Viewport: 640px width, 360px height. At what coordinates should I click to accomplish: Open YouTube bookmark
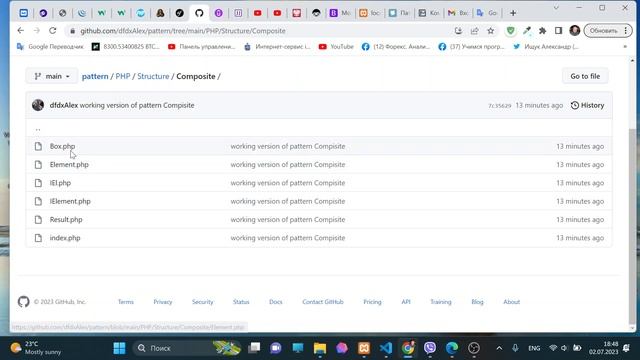point(336,47)
